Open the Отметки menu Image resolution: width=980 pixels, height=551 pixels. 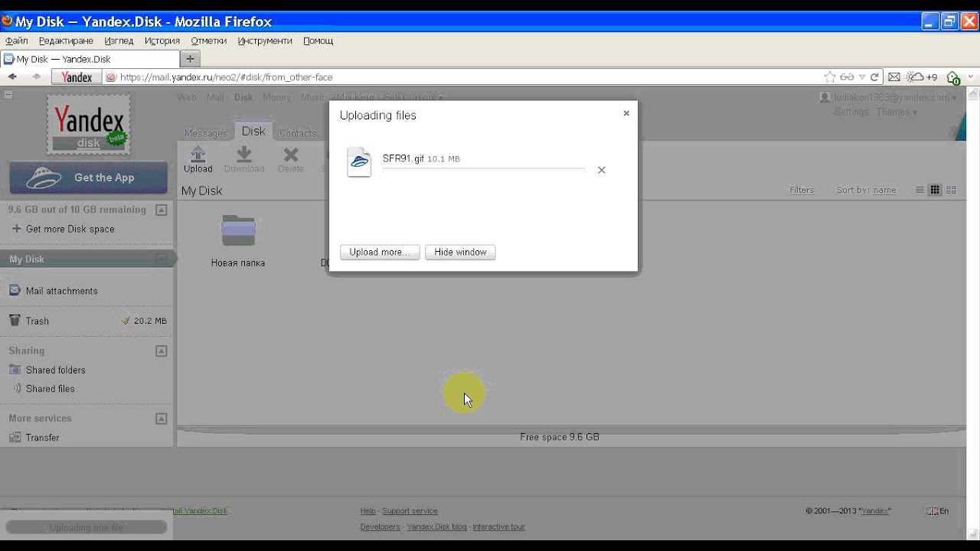click(x=208, y=41)
